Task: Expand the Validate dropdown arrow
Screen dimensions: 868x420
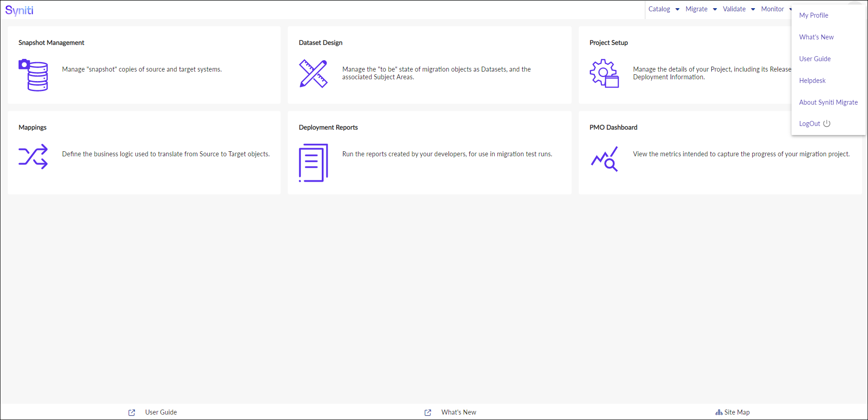Action: 753,9
